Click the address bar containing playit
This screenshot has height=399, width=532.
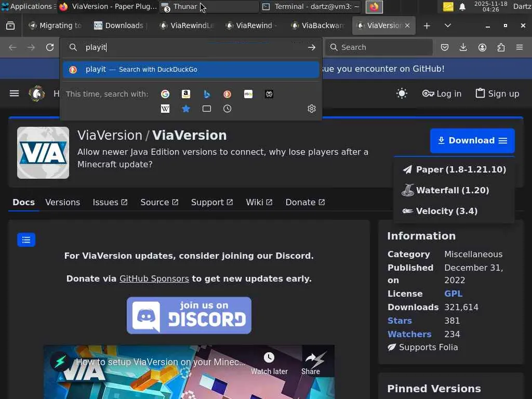[191, 47]
